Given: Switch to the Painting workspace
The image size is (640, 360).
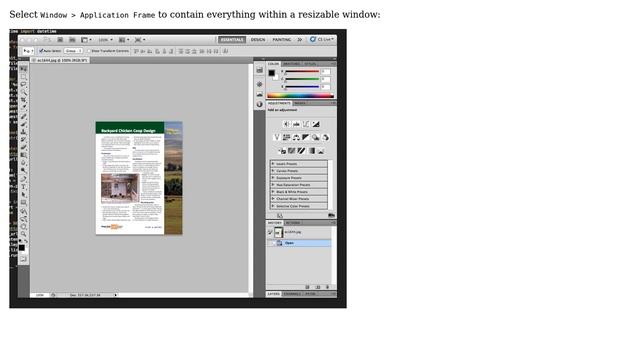Looking at the screenshot, I should pyautogui.click(x=282, y=40).
